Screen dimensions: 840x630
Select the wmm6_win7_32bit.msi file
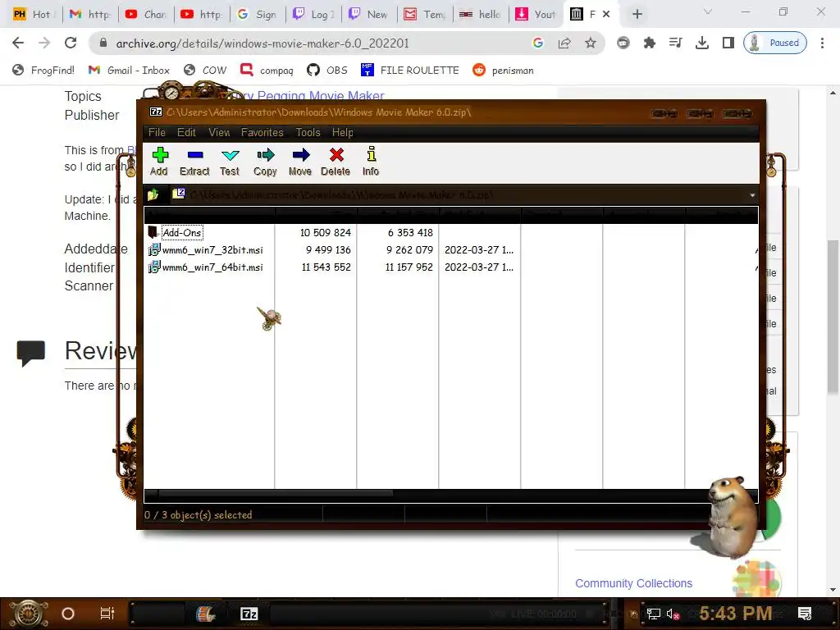pyautogui.click(x=212, y=250)
